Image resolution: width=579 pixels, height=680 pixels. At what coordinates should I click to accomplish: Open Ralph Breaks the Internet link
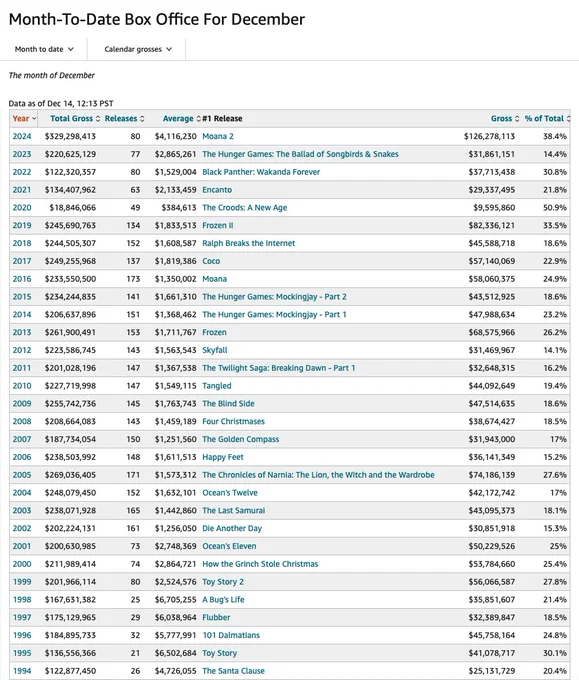coord(249,243)
